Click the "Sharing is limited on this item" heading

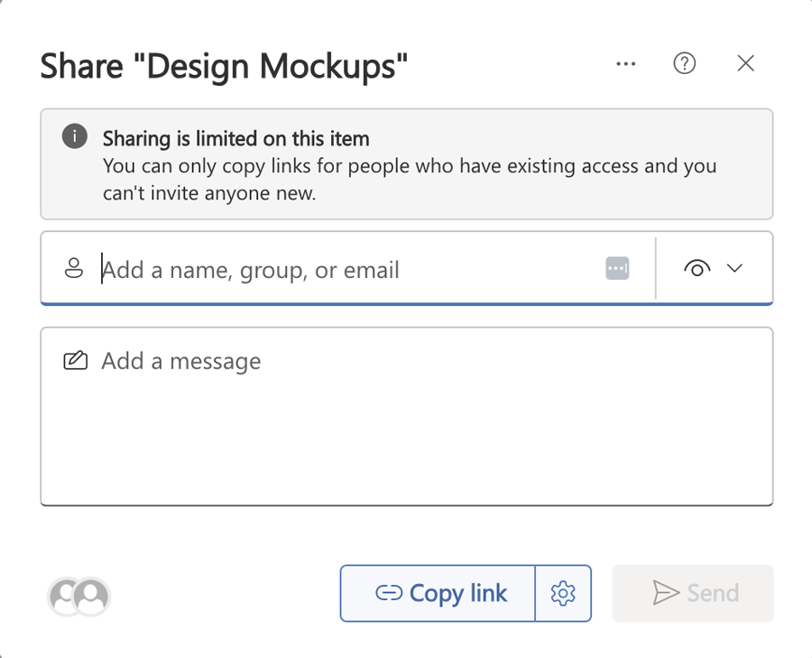235,138
